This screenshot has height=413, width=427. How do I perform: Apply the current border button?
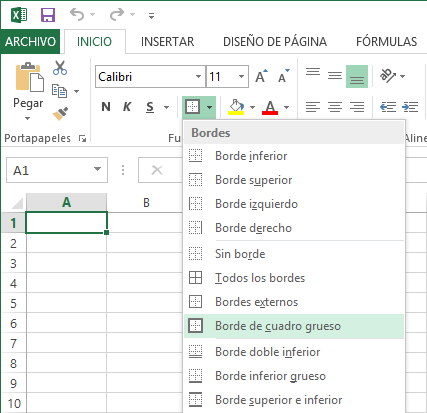pyautogui.click(x=193, y=107)
